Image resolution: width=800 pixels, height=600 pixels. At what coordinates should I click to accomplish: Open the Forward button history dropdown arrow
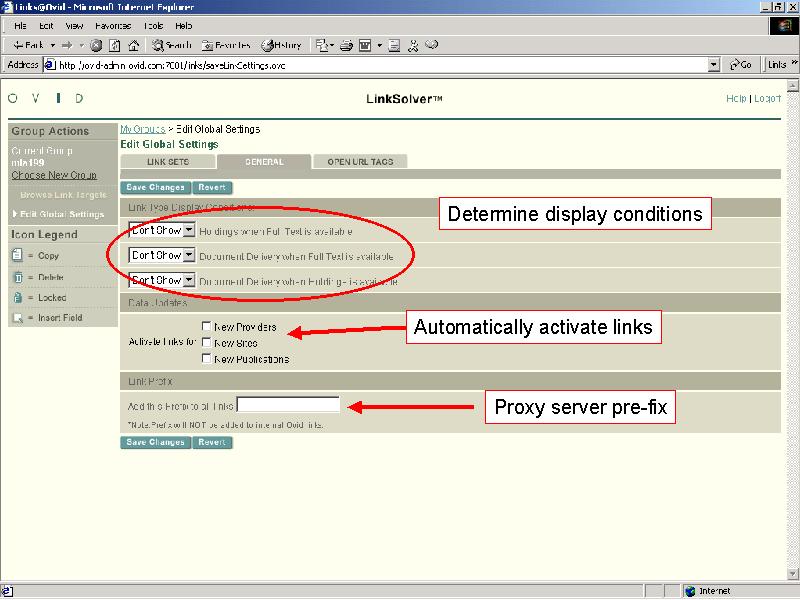[81, 45]
